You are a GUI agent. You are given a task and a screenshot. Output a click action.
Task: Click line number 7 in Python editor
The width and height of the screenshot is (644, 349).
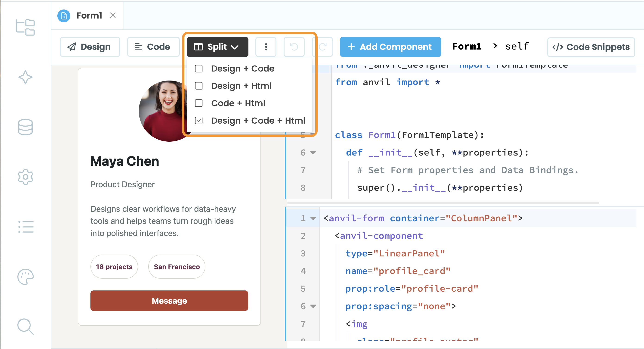pyautogui.click(x=303, y=170)
